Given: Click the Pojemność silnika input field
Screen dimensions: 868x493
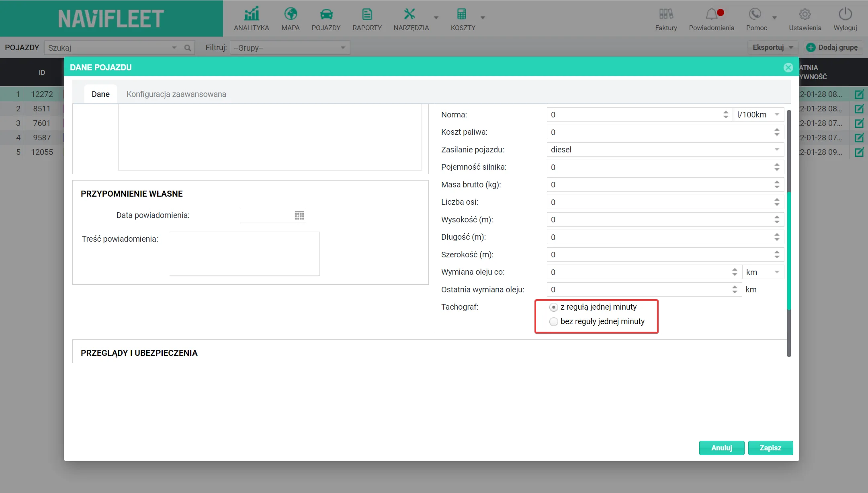Looking at the screenshot, I should [665, 167].
